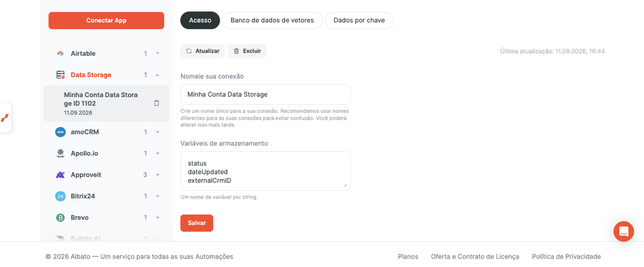Switch to Banco de dados de vetores tab

click(272, 20)
